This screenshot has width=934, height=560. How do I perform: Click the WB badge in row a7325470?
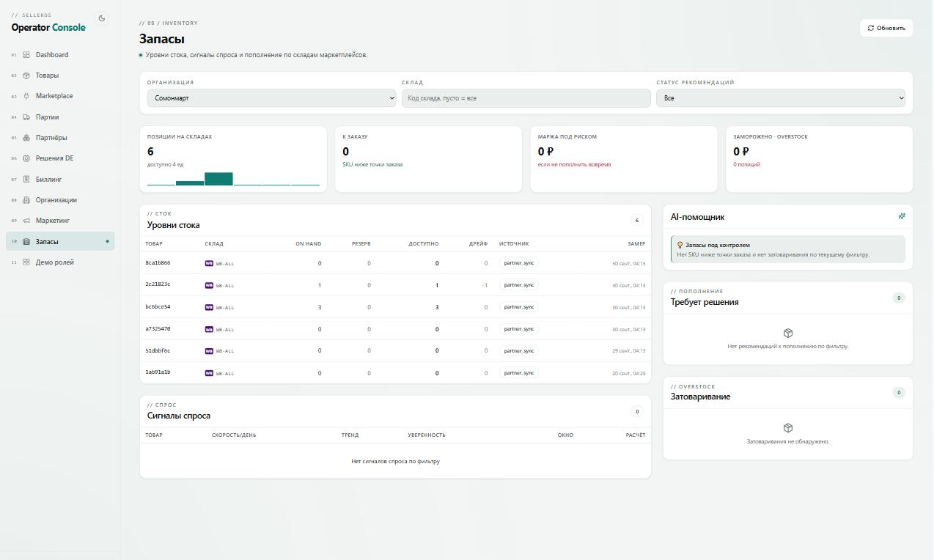pyautogui.click(x=209, y=329)
